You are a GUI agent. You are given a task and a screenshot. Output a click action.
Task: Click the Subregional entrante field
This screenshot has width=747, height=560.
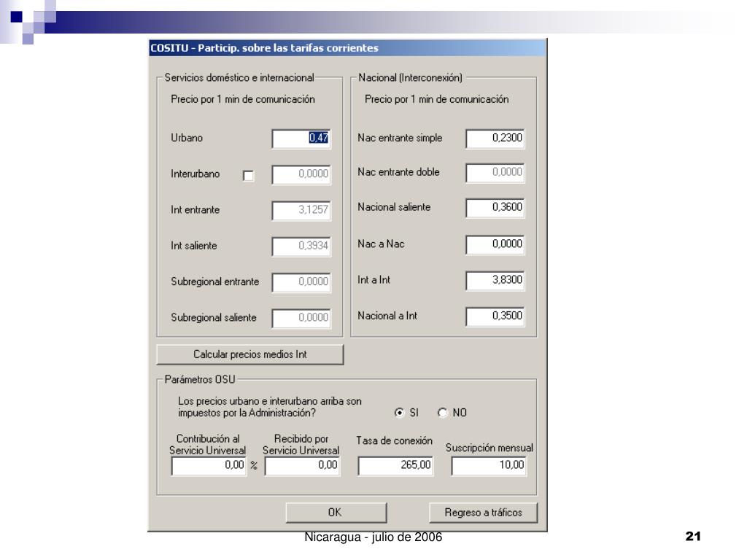[301, 282]
